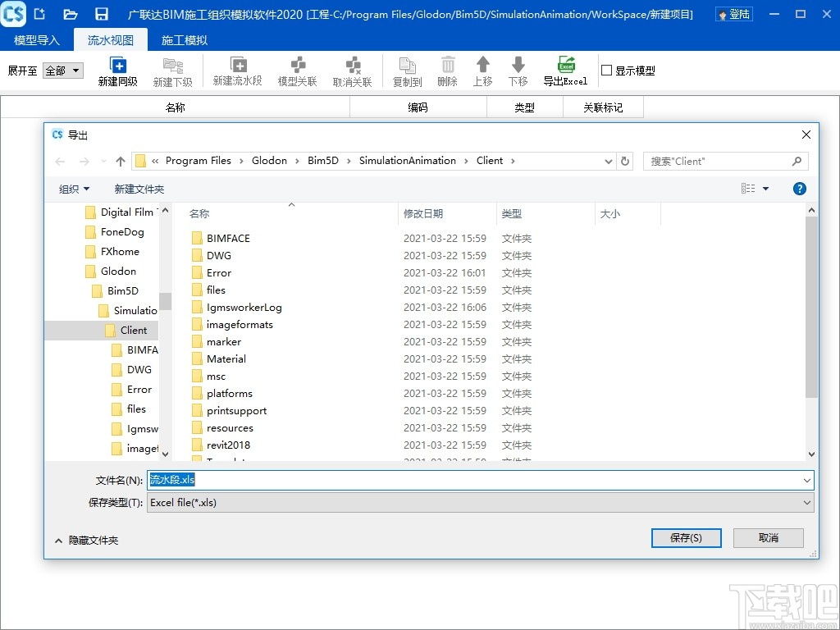Open the 模型导入 tab

pyautogui.click(x=36, y=39)
